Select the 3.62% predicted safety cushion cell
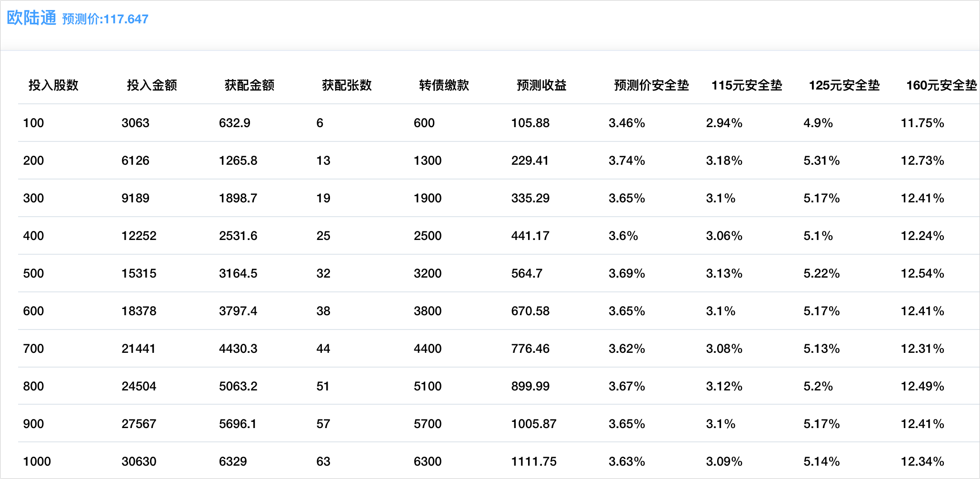 (x=627, y=349)
